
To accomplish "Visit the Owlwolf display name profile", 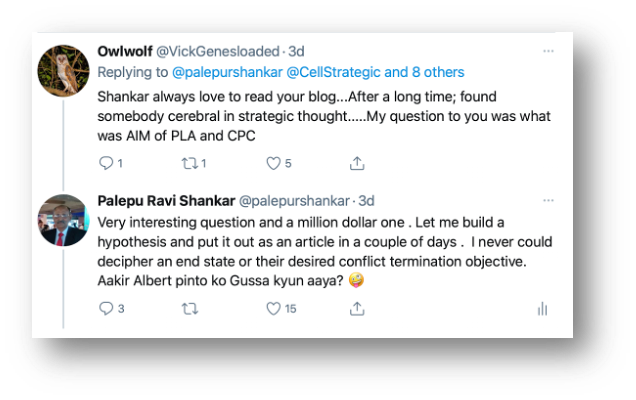I will pyautogui.click(x=125, y=52).
